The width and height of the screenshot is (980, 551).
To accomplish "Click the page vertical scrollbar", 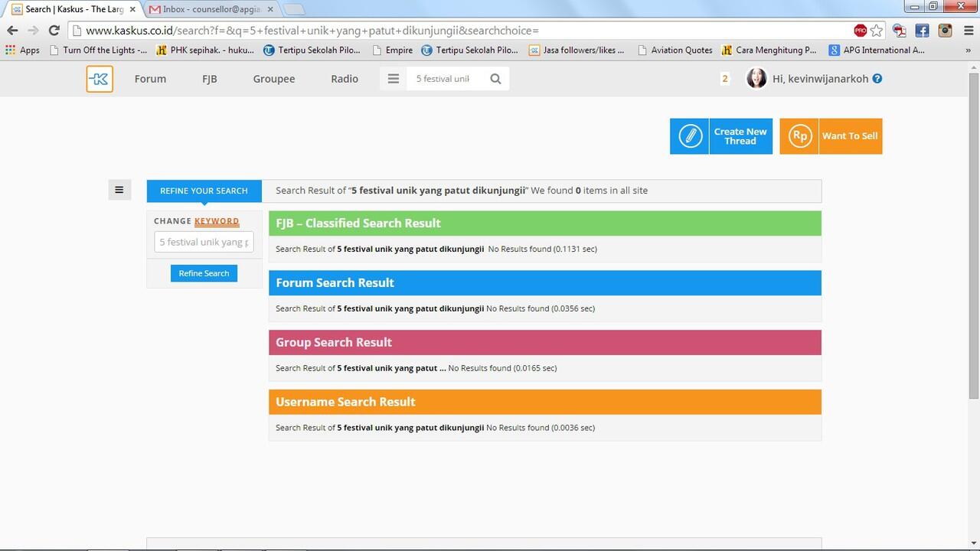I will pyautogui.click(x=974, y=236).
